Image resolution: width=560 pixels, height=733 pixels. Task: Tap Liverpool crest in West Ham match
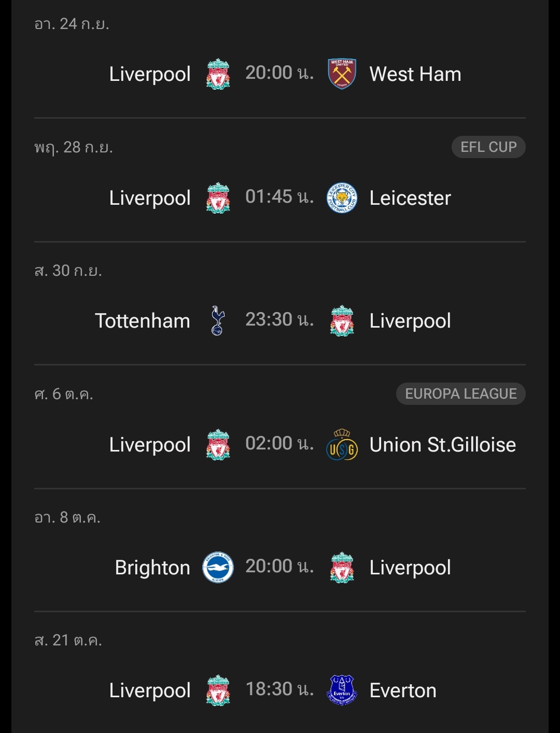point(218,74)
